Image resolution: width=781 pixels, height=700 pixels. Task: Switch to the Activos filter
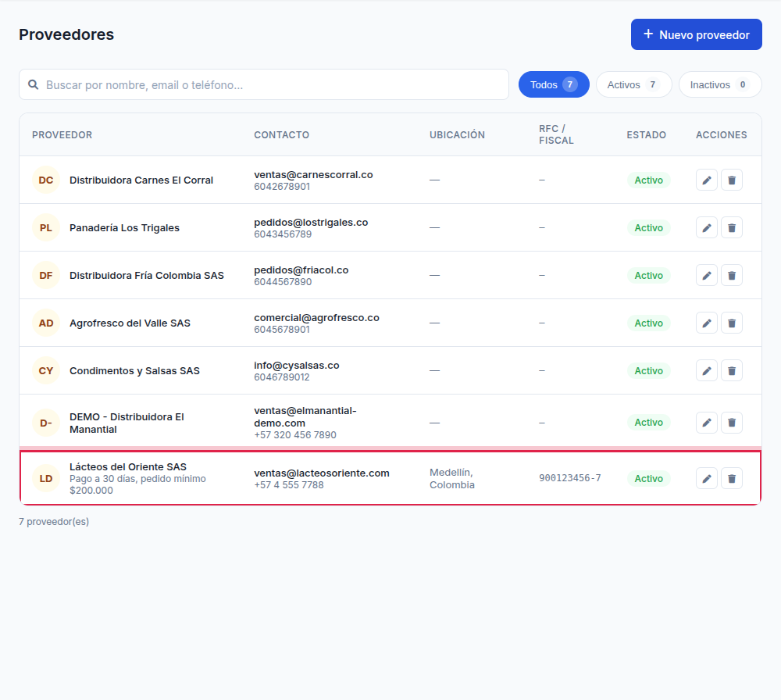point(633,84)
